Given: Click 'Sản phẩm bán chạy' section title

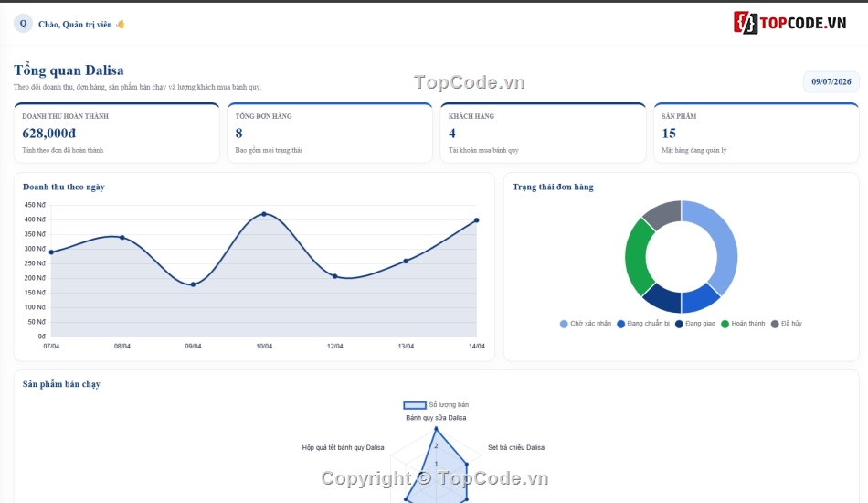Looking at the screenshot, I should (x=61, y=384).
